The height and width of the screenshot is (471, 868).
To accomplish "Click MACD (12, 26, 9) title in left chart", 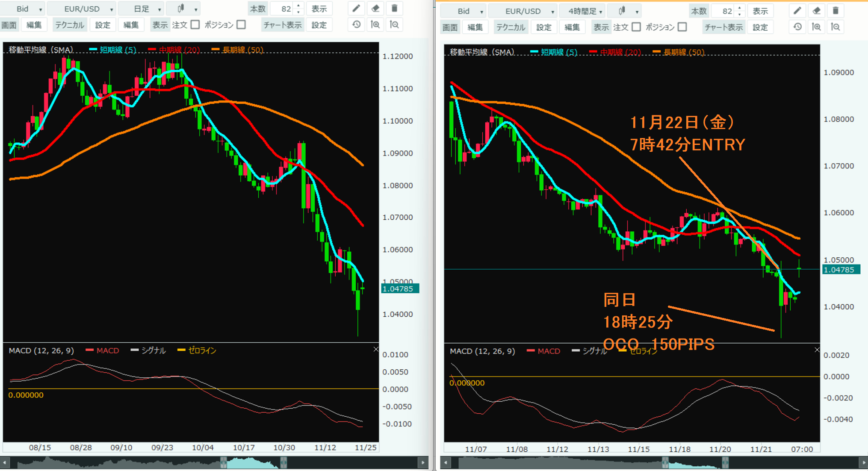I will point(41,350).
